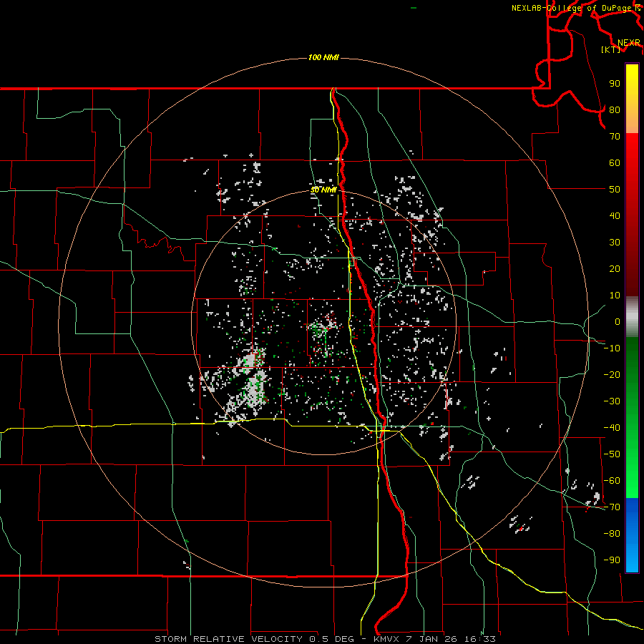This screenshot has height=644, width=644.
Task: Click the positive 10 value on velocity scale
Action: [x=615, y=296]
